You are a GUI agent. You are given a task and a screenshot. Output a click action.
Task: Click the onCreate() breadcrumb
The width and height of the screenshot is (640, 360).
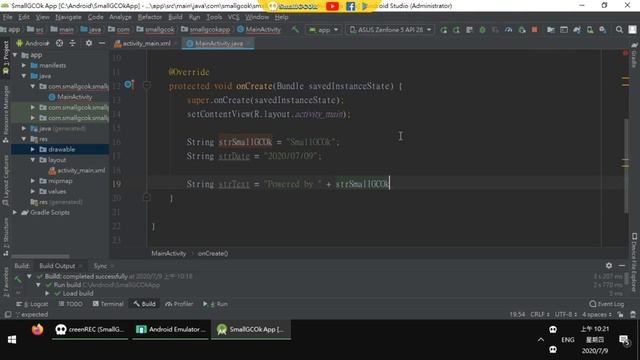pyautogui.click(x=213, y=253)
